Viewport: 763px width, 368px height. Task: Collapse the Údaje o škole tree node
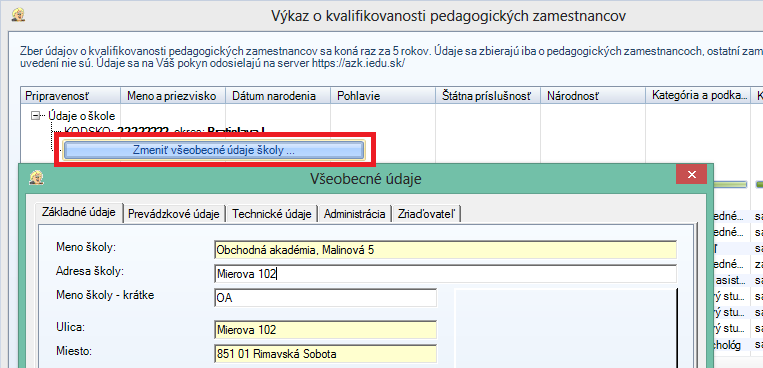coord(35,116)
